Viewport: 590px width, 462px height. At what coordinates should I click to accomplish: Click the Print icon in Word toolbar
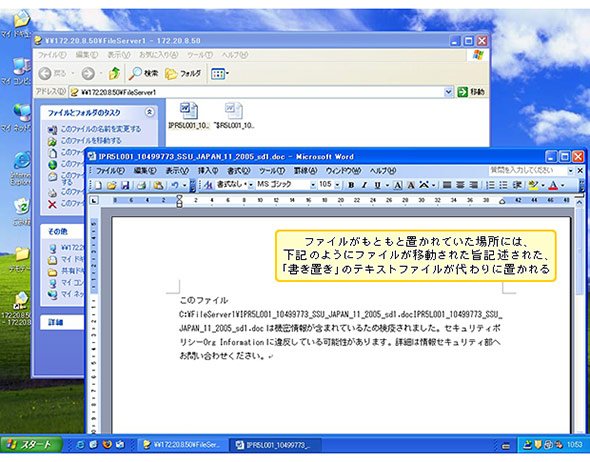tap(141, 185)
